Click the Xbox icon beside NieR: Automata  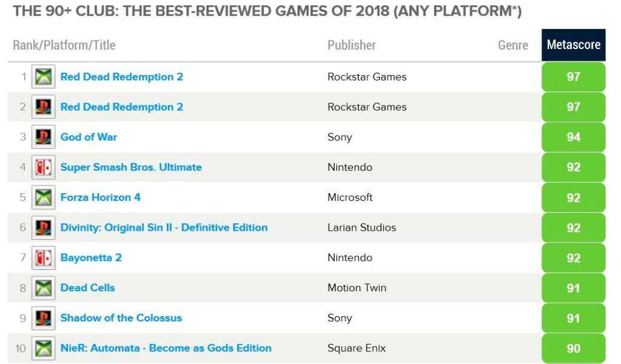click(43, 348)
